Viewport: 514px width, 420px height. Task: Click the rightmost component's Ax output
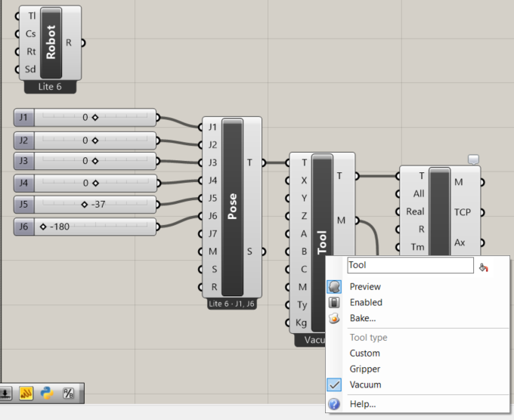pyautogui.click(x=460, y=242)
